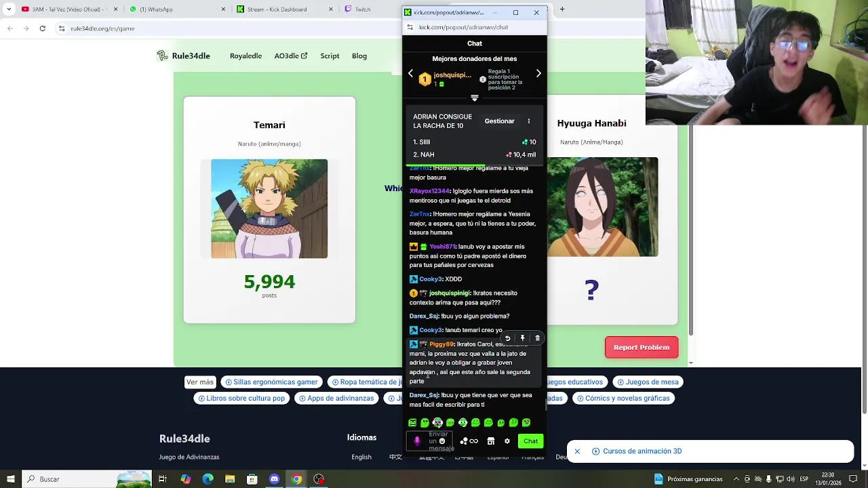
Task: Open Sillas ergonómicas gamer ad link
Action: [271, 382]
